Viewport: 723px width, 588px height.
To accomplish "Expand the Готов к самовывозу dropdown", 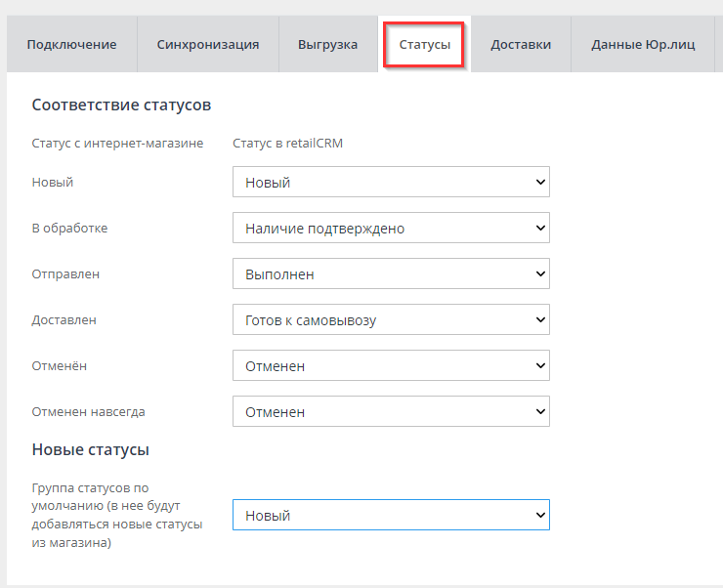I will (391, 319).
